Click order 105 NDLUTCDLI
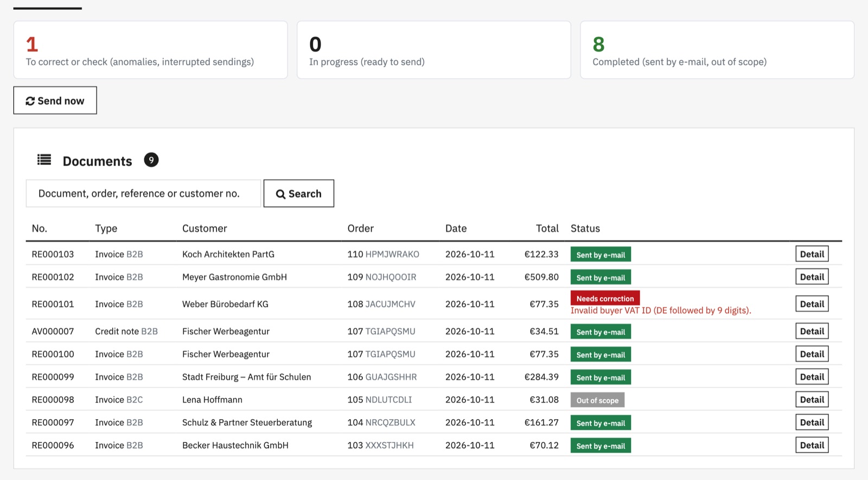The height and width of the screenshot is (480, 868). click(380, 399)
